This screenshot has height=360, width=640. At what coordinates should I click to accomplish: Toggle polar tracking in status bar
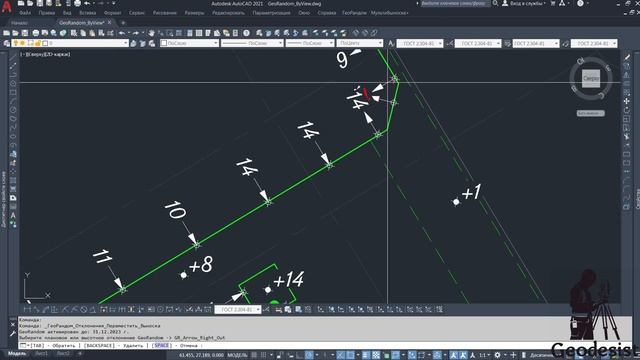[x=309, y=355]
